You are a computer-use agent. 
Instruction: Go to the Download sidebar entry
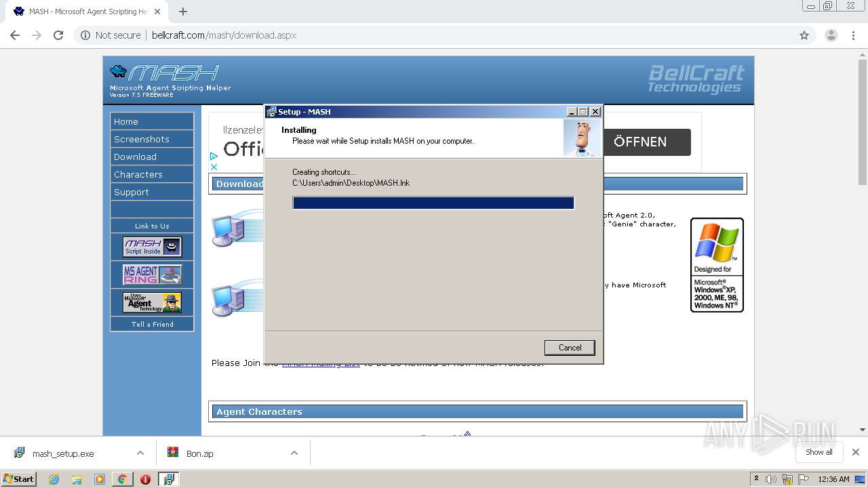(152, 157)
